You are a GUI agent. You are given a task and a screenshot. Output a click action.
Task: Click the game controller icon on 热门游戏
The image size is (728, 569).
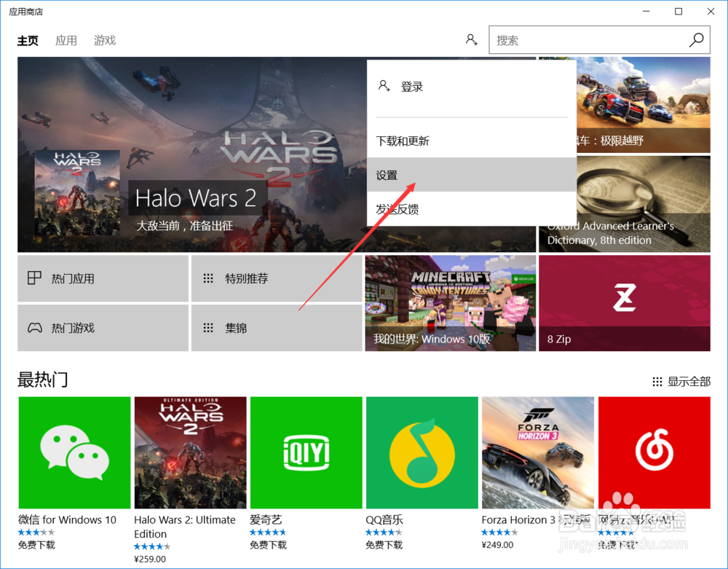pos(35,328)
